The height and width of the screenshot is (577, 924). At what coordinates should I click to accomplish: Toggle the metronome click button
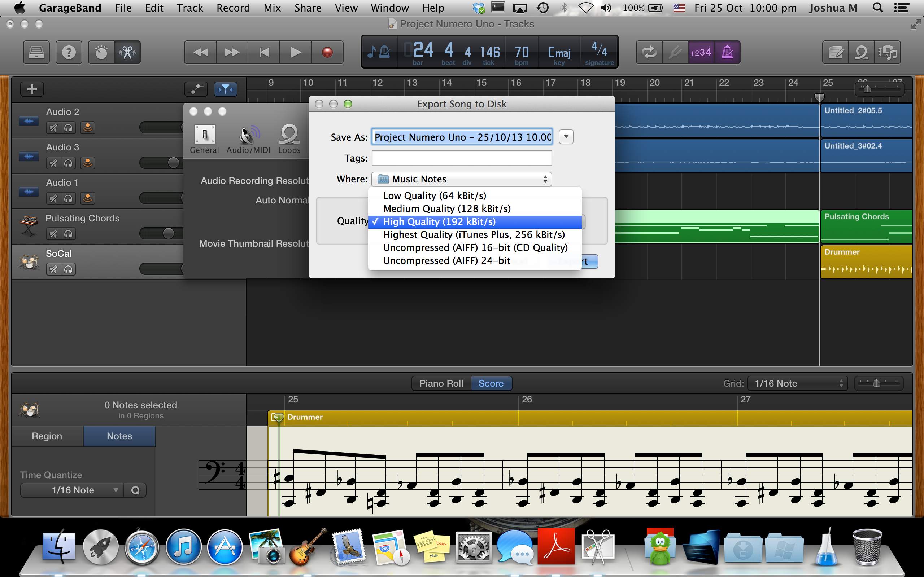[x=727, y=52]
